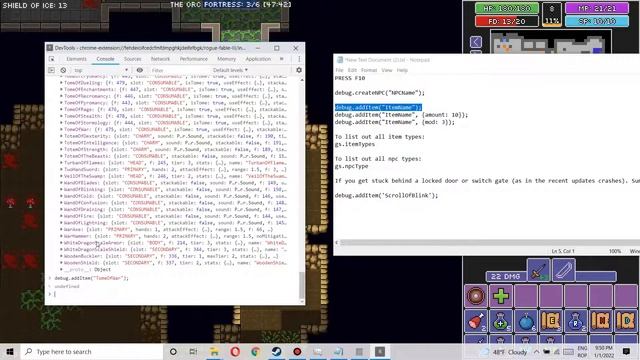Open the top context selector dropdown
The height and width of the screenshot is (360, 640).
(x=101, y=70)
